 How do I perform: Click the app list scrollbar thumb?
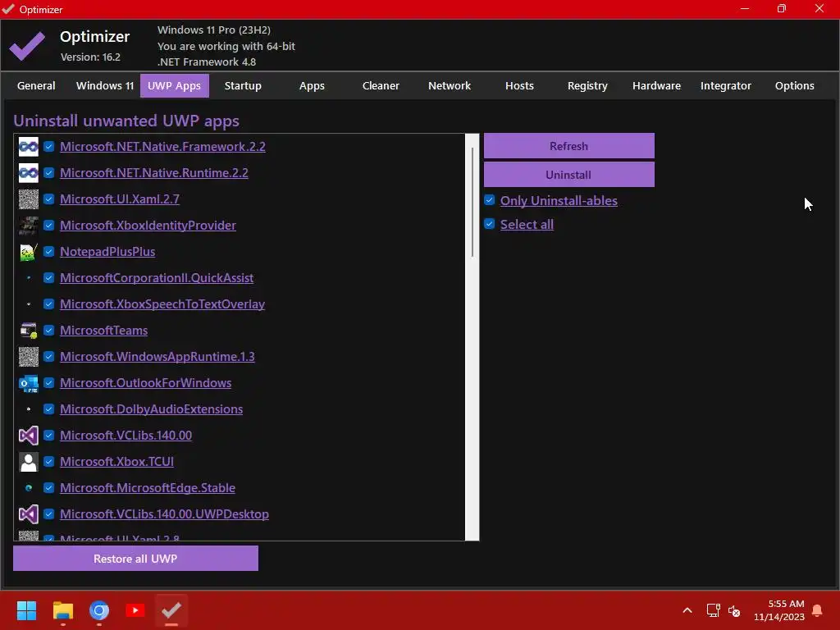472,203
